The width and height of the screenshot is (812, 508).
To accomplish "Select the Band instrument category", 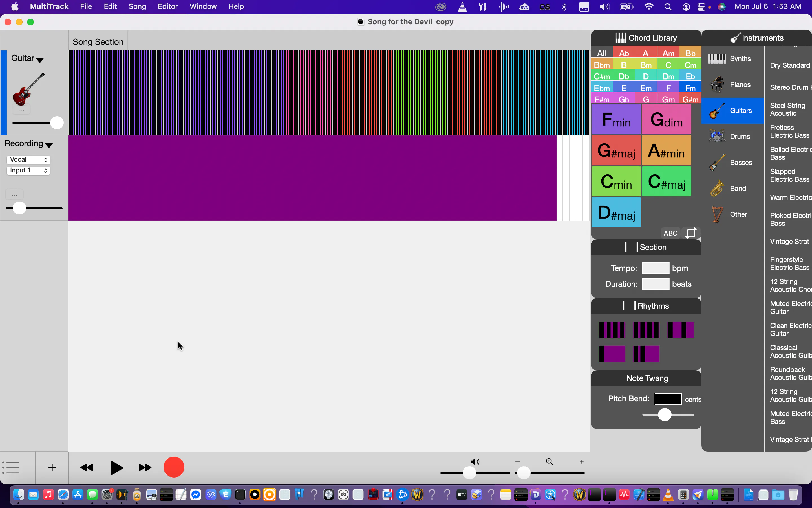I will (x=732, y=188).
